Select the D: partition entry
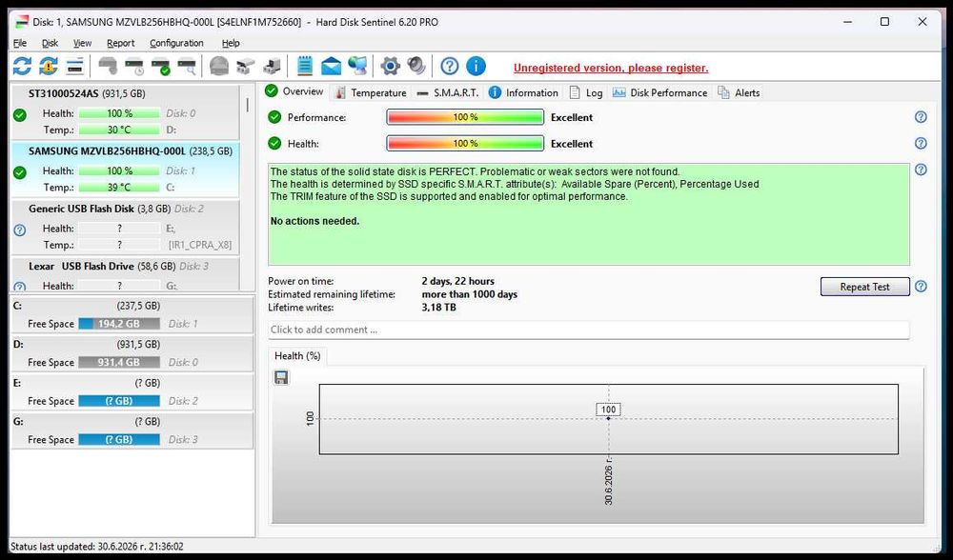 point(132,353)
